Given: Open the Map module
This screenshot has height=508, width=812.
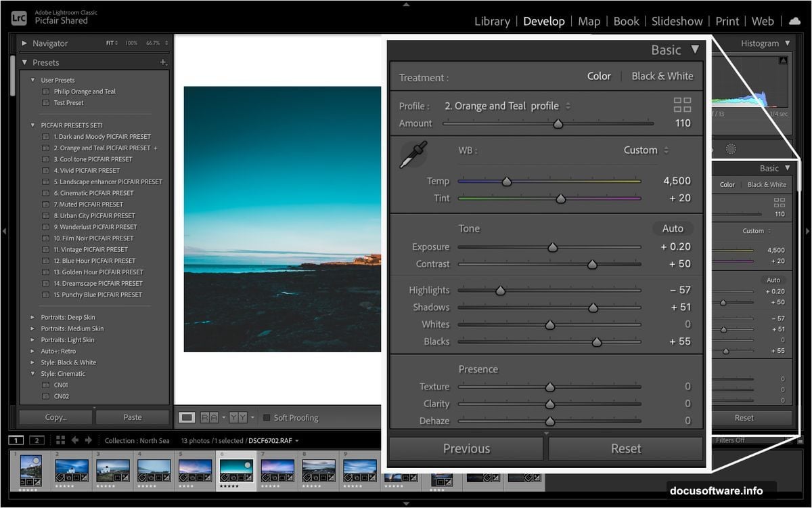Looking at the screenshot, I should (588, 21).
